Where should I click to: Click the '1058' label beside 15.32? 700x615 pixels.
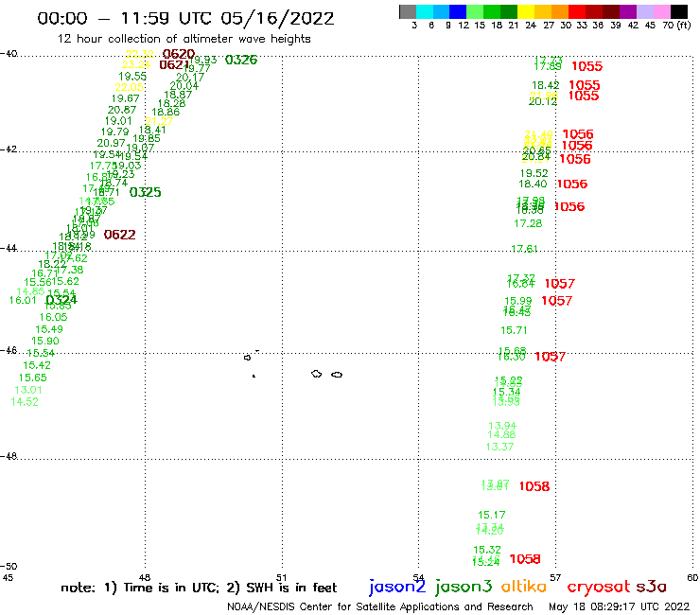525,559
